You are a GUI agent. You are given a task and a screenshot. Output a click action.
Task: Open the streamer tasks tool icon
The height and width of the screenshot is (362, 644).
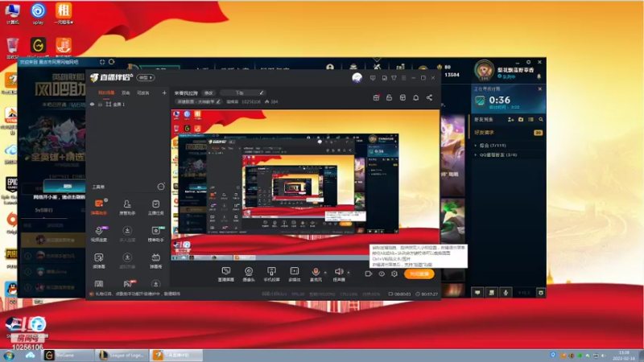click(155, 207)
